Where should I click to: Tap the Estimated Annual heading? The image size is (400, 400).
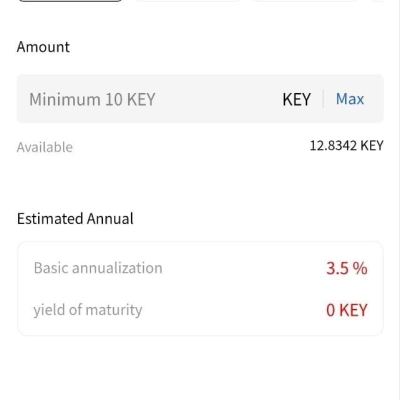tap(75, 219)
